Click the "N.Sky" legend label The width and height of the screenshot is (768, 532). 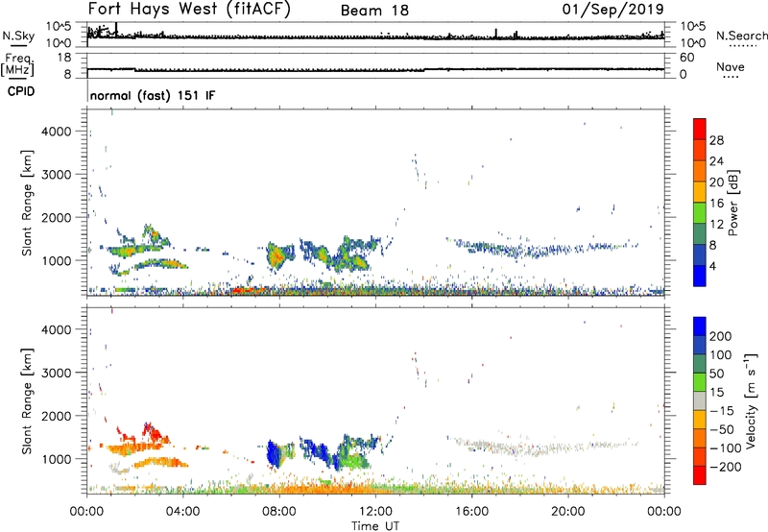(x=18, y=36)
